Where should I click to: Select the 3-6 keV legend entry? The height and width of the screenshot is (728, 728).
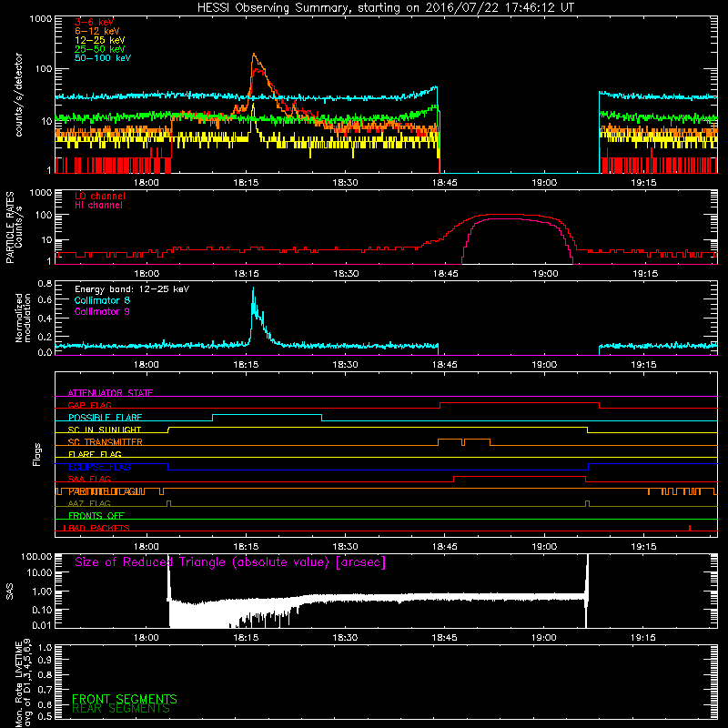tap(95, 22)
